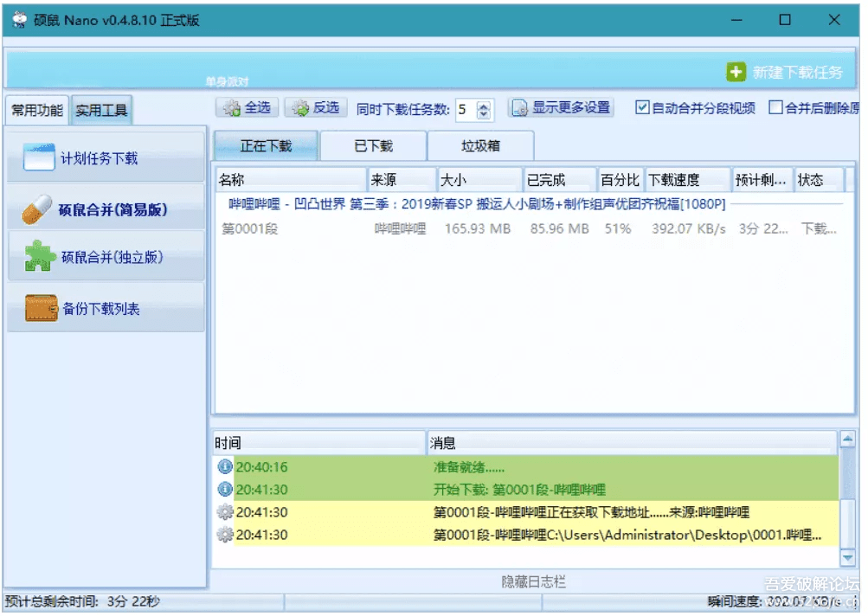
Task: Sort by the 下载速度 column header
Action: [688, 180]
